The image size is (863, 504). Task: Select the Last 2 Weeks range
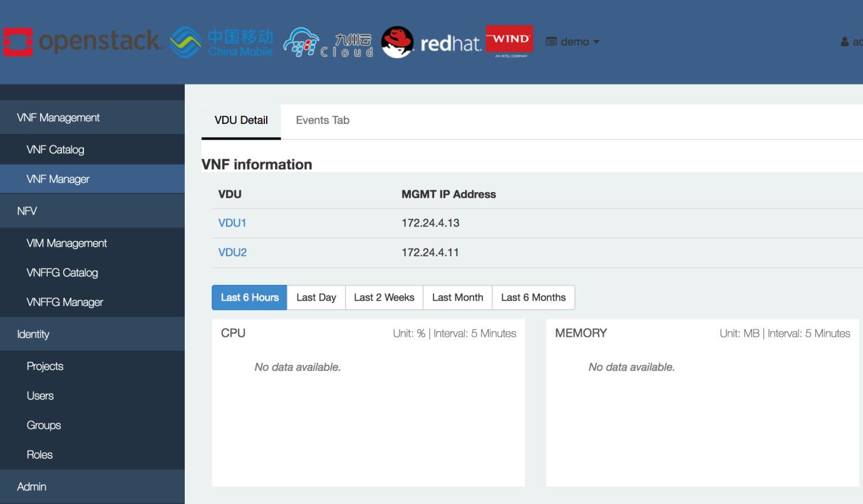point(384,297)
